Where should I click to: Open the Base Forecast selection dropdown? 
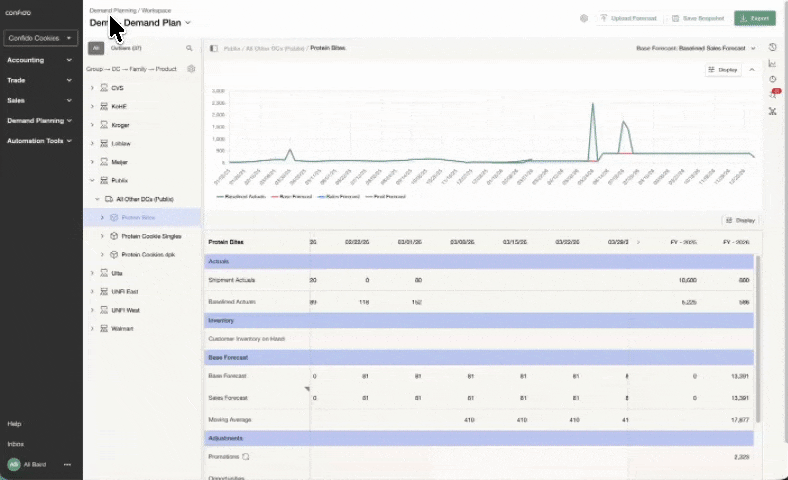pos(696,48)
